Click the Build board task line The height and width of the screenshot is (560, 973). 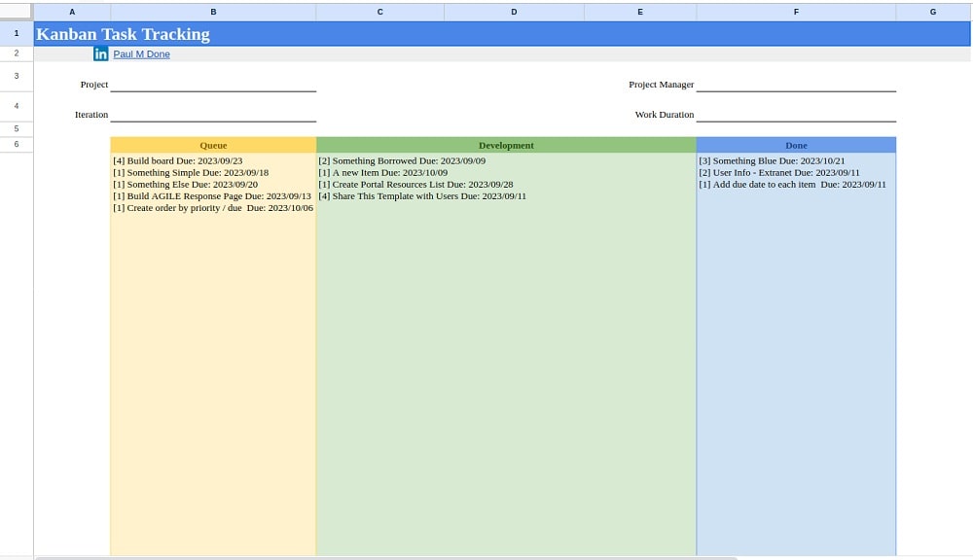coord(177,160)
